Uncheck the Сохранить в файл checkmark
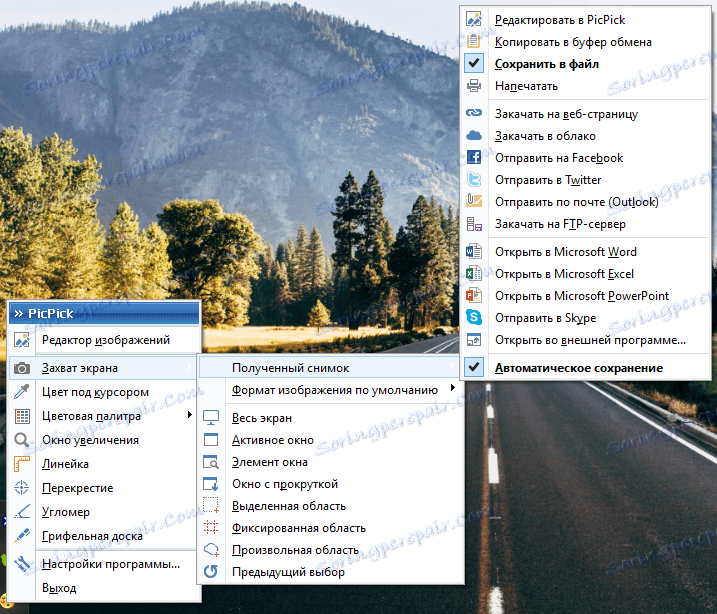Screen dimensions: 717x614 click(x=474, y=64)
